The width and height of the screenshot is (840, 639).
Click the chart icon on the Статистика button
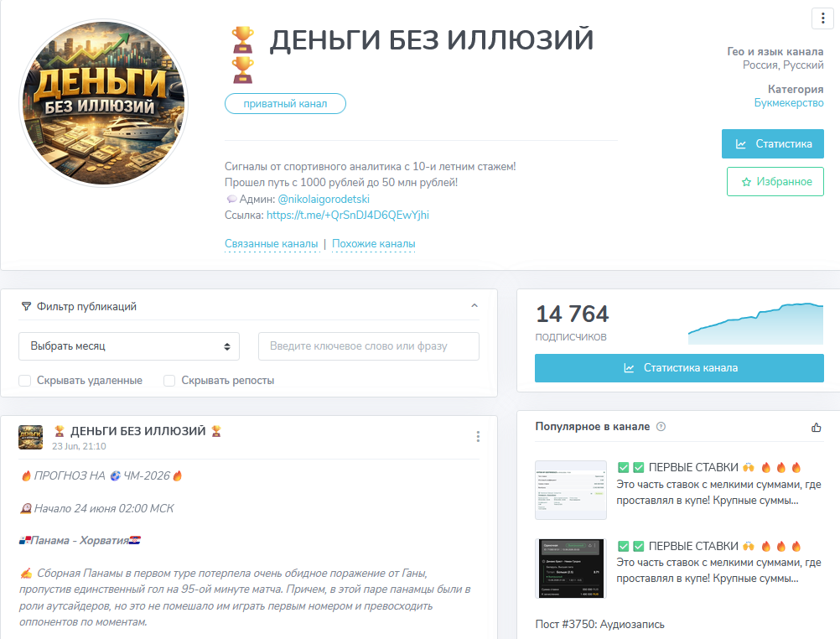coord(741,143)
